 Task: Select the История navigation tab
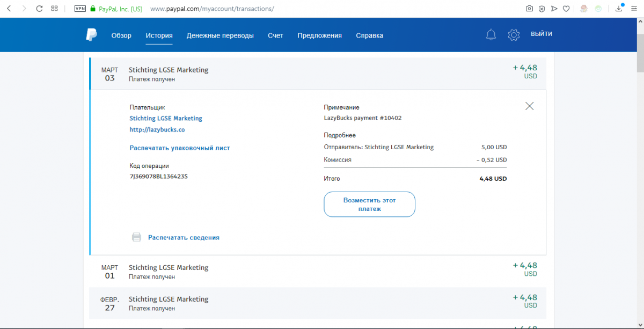tap(159, 36)
